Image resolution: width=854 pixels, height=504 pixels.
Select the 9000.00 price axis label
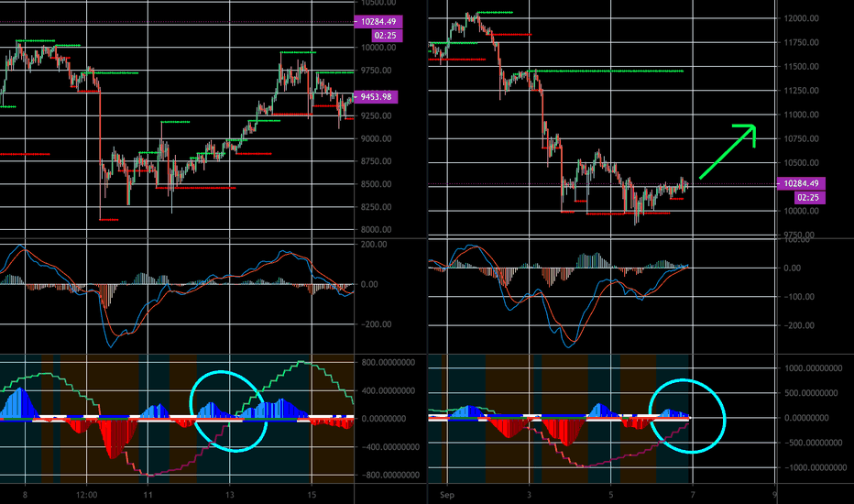[376, 138]
